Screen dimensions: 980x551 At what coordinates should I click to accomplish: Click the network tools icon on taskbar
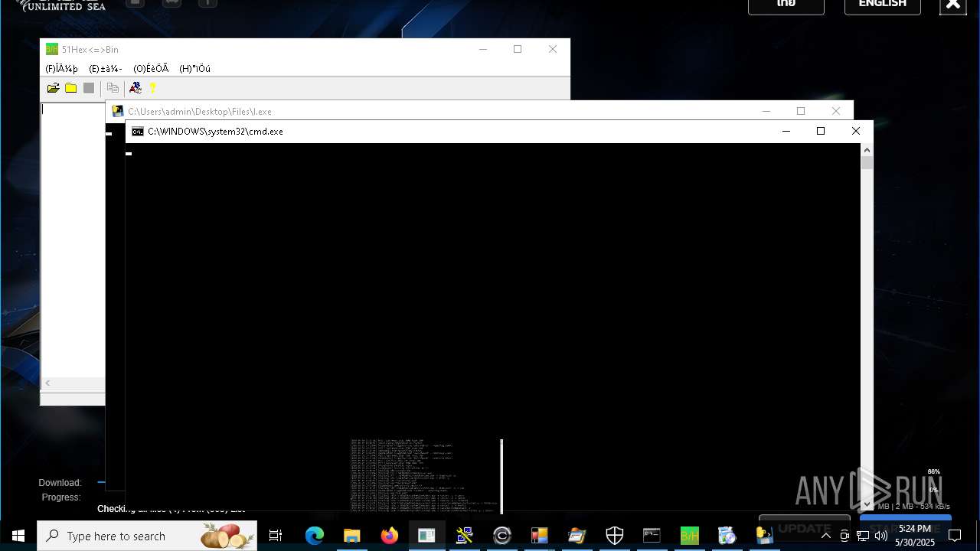[465, 536]
